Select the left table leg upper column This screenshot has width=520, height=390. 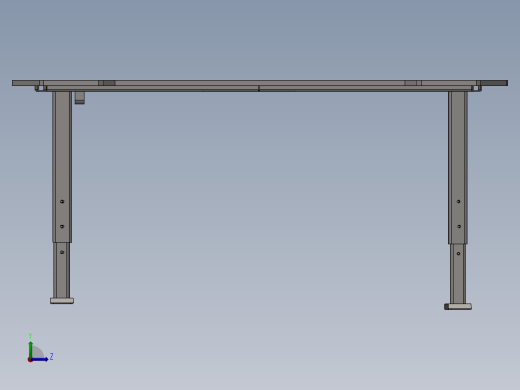(x=62, y=167)
